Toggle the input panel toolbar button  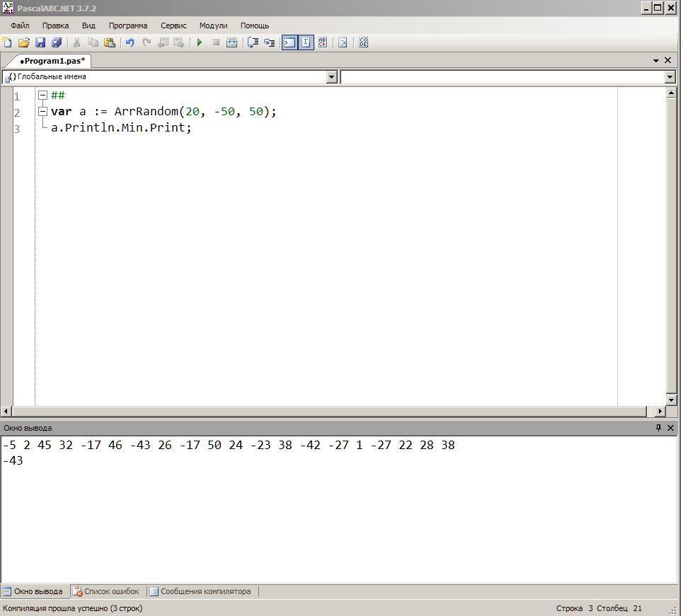pos(306,42)
